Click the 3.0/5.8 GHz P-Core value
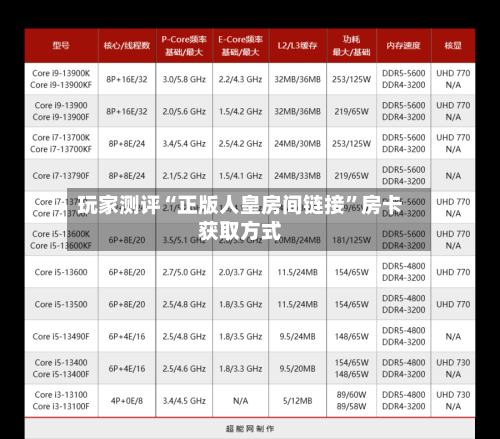Image resolution: width=500 pixels, height=439 pixels. pos(184,79)
